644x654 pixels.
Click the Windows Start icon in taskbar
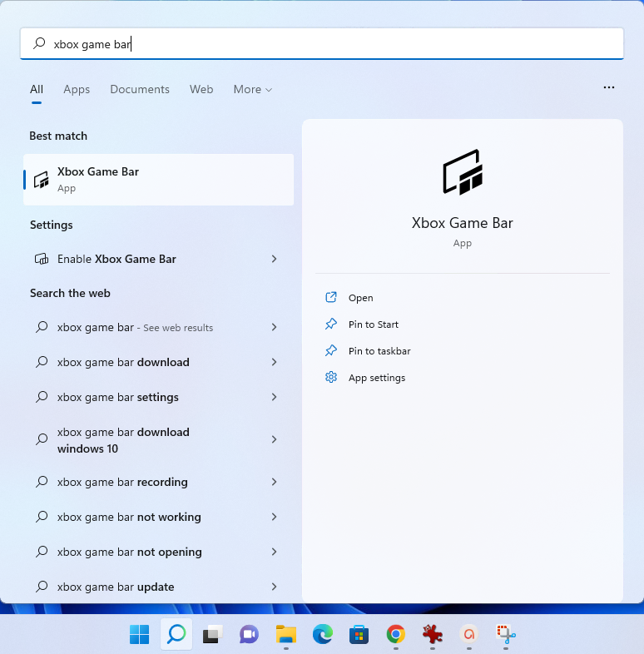coord(139,634)
